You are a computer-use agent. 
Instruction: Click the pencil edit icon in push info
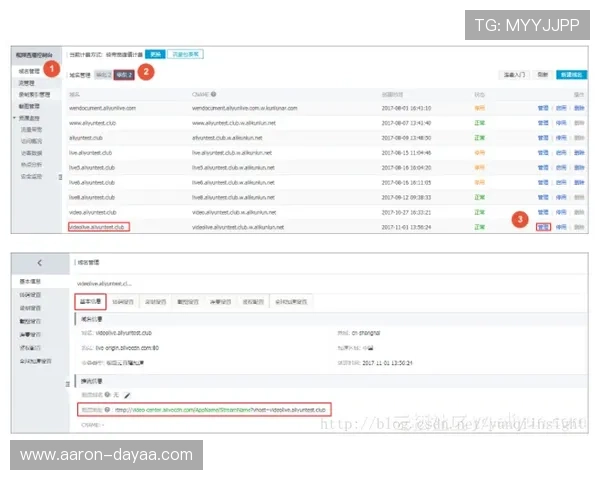[127, 395]
